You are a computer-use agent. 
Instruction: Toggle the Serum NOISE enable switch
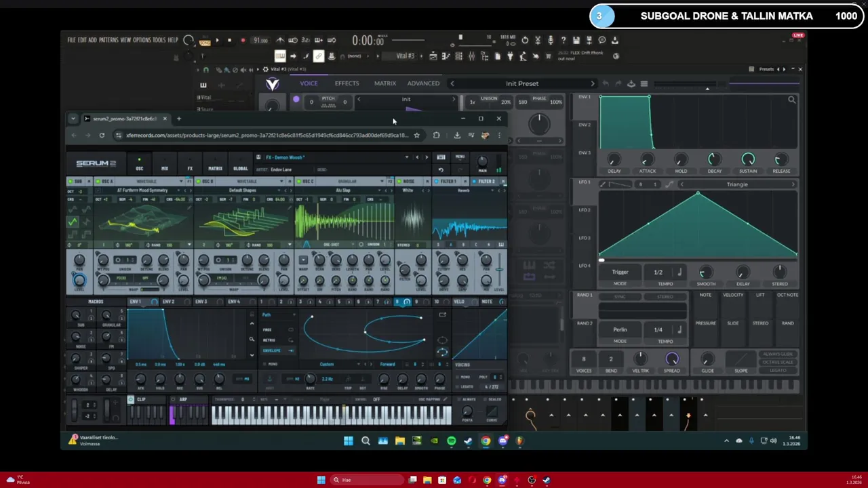coord(399,182)
